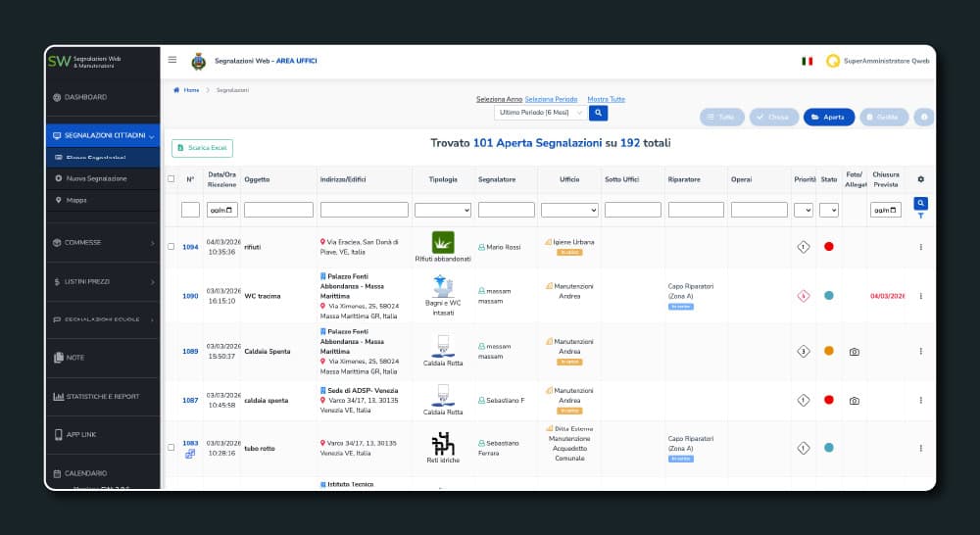
Task: Open three-dot actions menu for row 1094
Action: tap(920, 247)
